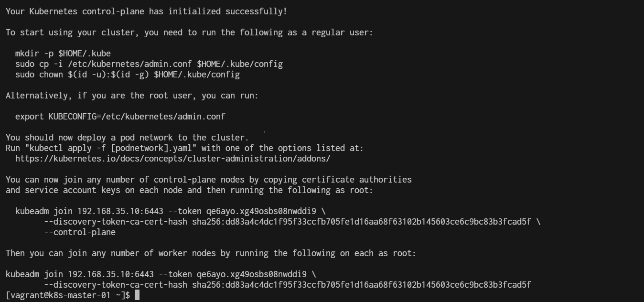Click the 'initialized successfully!' message line
The width and height of the screenshot is (644, 302).
146,11
